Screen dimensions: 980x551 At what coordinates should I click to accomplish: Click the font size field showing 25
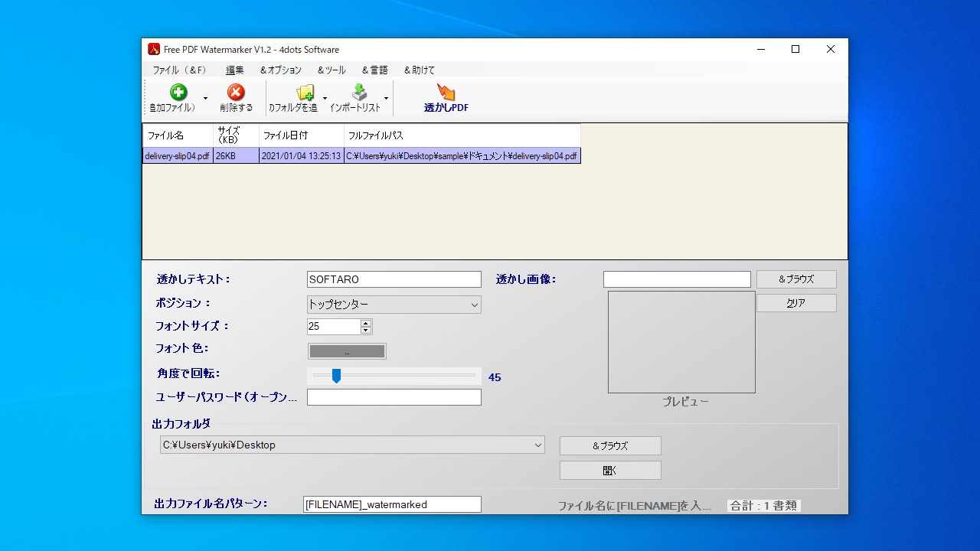[x=334, y=327]
